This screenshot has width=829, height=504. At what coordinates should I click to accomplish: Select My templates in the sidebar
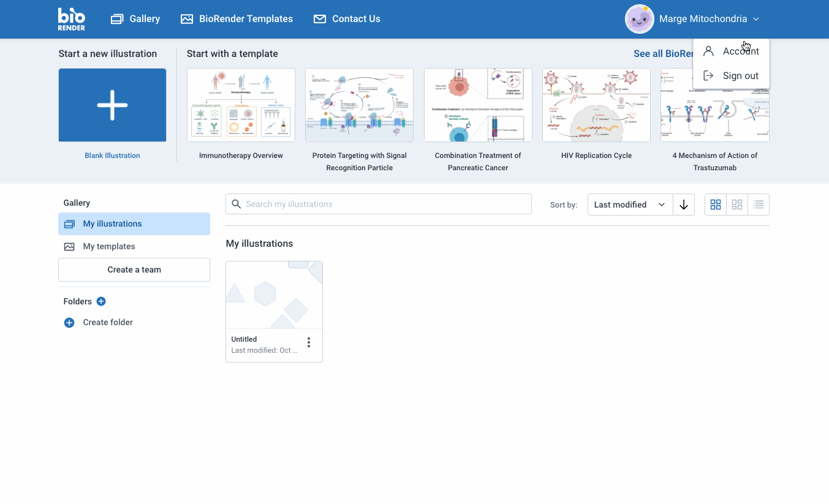pos(108,246)
